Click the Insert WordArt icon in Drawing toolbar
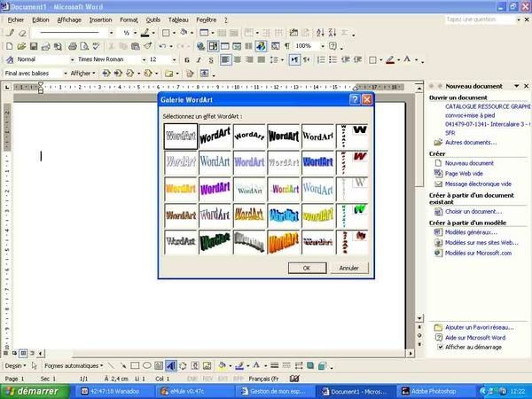Screen dimensions: 532x399 [171, 365]
